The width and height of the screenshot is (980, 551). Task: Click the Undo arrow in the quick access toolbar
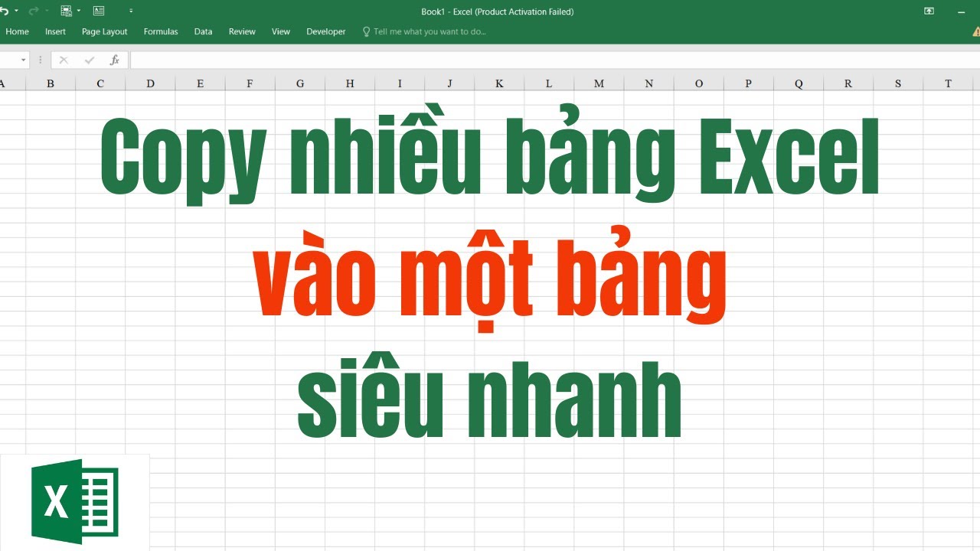[5, 11]
